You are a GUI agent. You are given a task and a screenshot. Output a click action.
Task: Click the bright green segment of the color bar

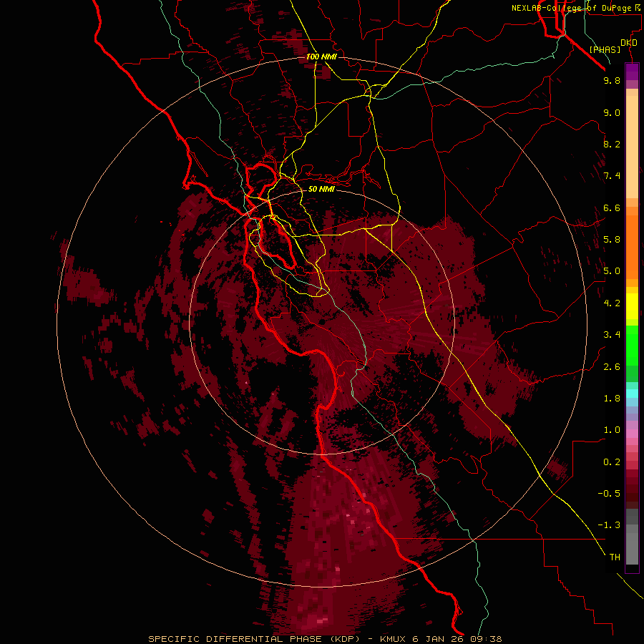coord(632,345)
